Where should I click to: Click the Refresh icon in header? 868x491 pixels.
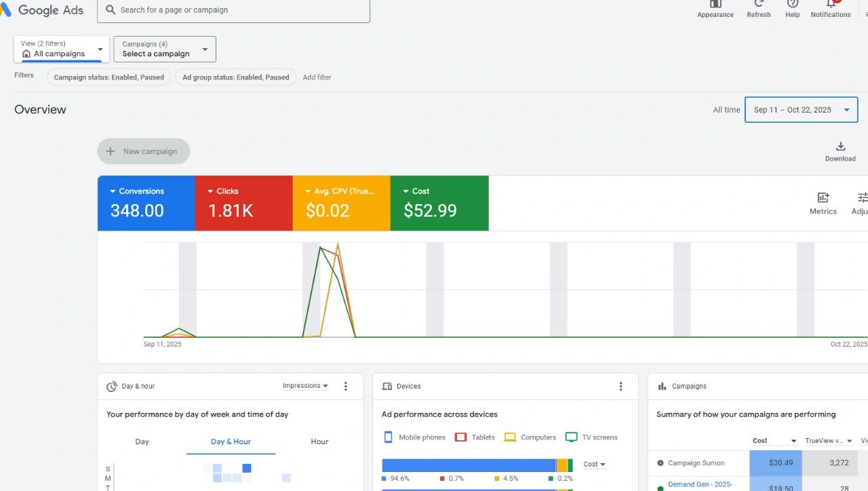click(758, 4)
